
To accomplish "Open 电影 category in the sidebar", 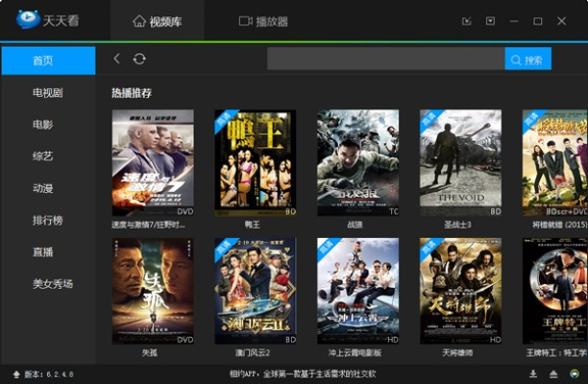I will click(42, 125).
